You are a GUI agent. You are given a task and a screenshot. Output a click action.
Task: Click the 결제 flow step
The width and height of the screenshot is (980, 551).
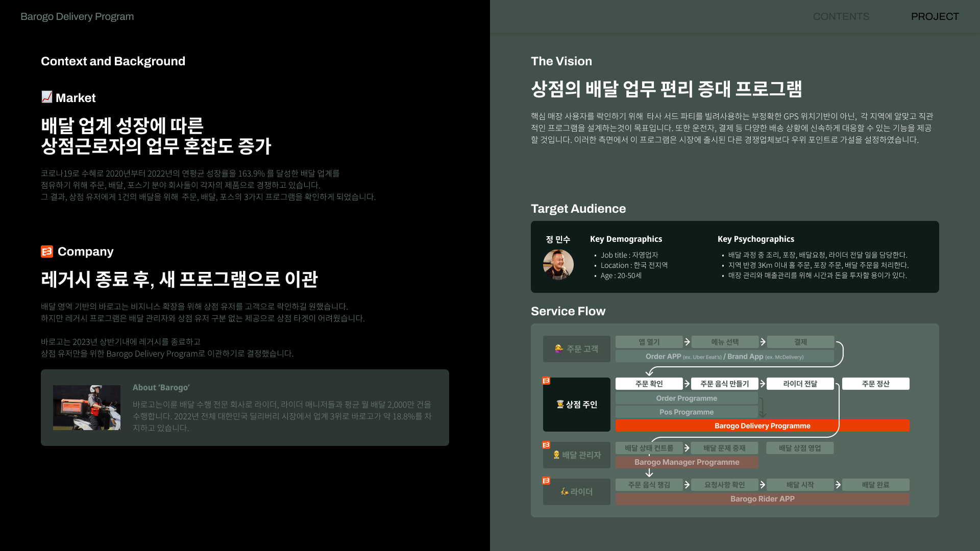coord(800,342)
